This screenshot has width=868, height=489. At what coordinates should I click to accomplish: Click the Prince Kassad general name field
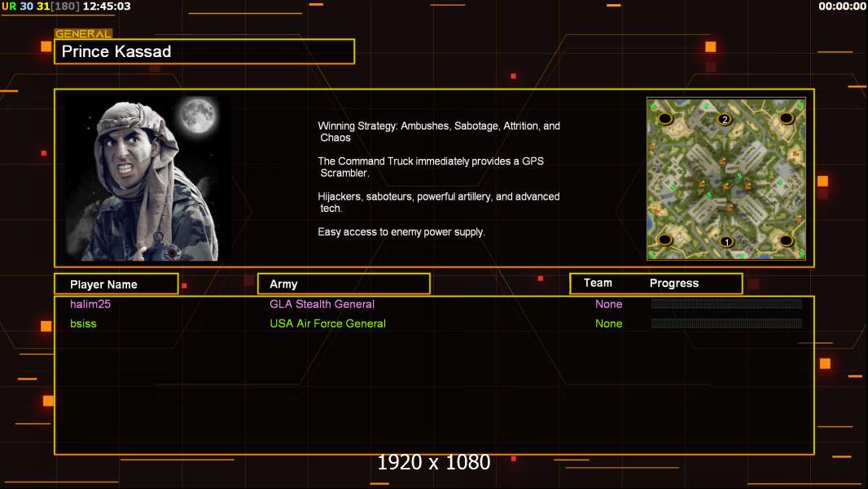204,51
